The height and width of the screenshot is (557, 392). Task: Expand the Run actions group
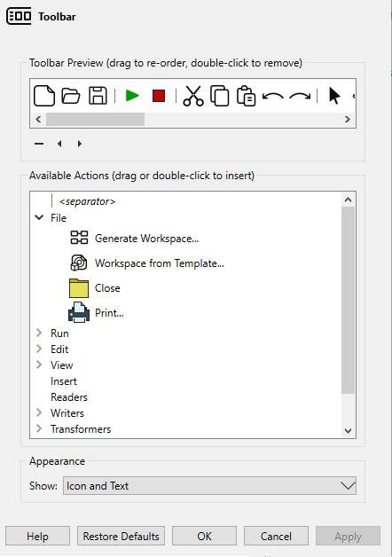pos(39,333)
